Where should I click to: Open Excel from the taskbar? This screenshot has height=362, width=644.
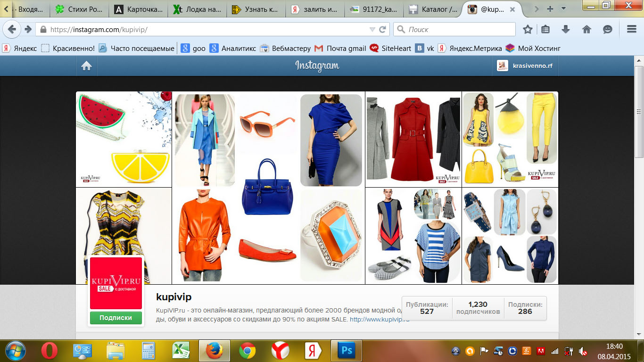point(180,351)
